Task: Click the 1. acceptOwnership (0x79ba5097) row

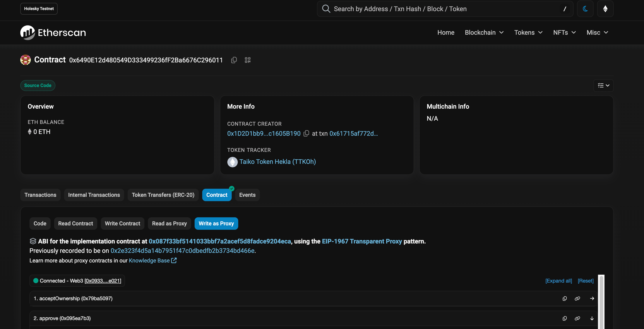Action: tap(313, 298)
